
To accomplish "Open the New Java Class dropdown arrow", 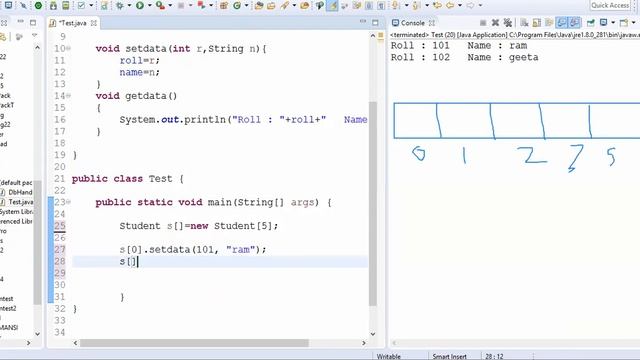I will [x=246, y=5].
